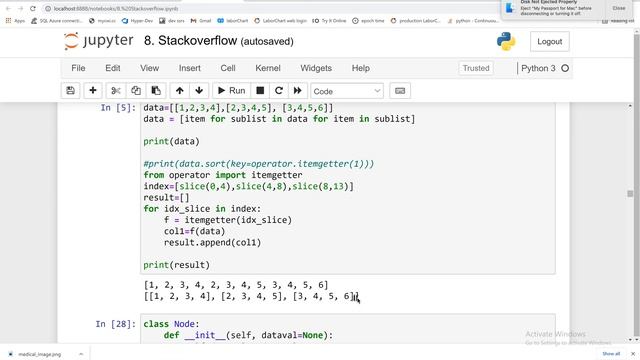Click the class Node: code line
The height and width of the screenshot is (360, 640).
(x=171, y=324)
